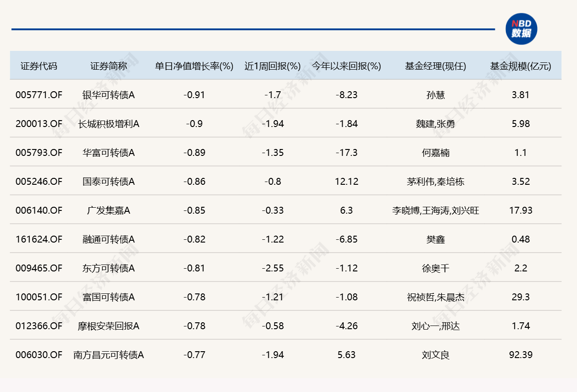The height and width of the screenshot is (392, 577).
Task: Click fund size value 0.48
Action: (x=521, y=239)
